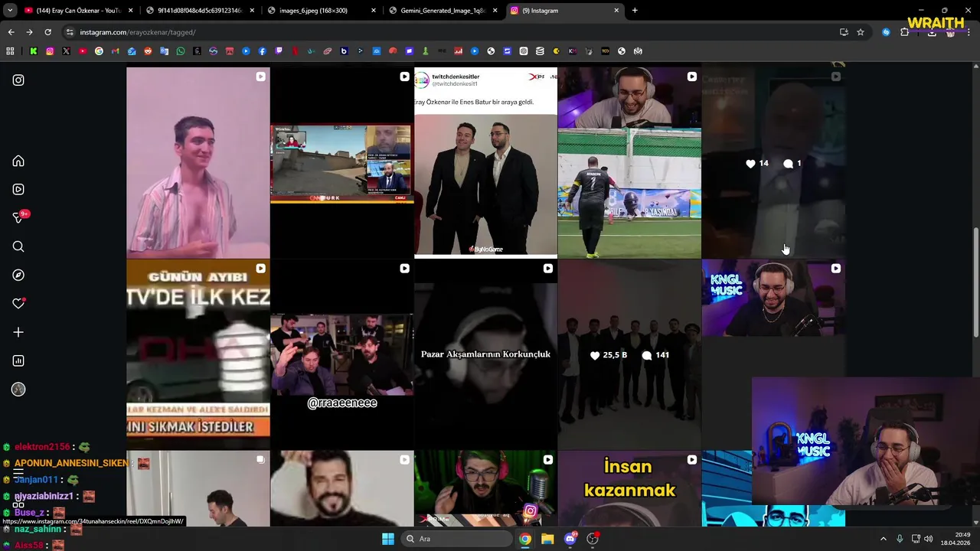Open Messages icon with 9+ badge
Viewport: 980px width, 551px height.
[x=20, y=217]
